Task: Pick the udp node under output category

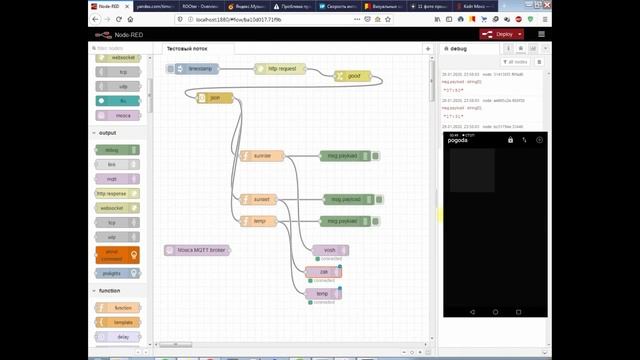Action: [118, 237]
